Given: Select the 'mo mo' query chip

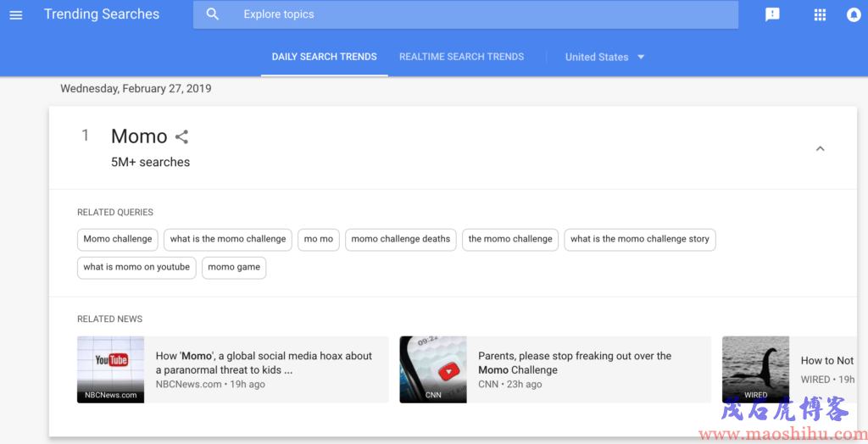Looking at the screenshot, I should [319, 239].
